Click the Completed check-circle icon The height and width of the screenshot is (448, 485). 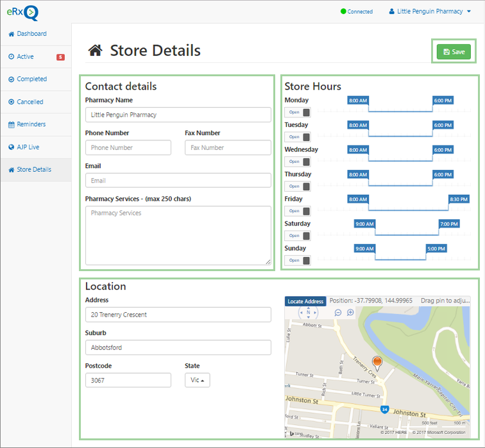click(12, 79)
